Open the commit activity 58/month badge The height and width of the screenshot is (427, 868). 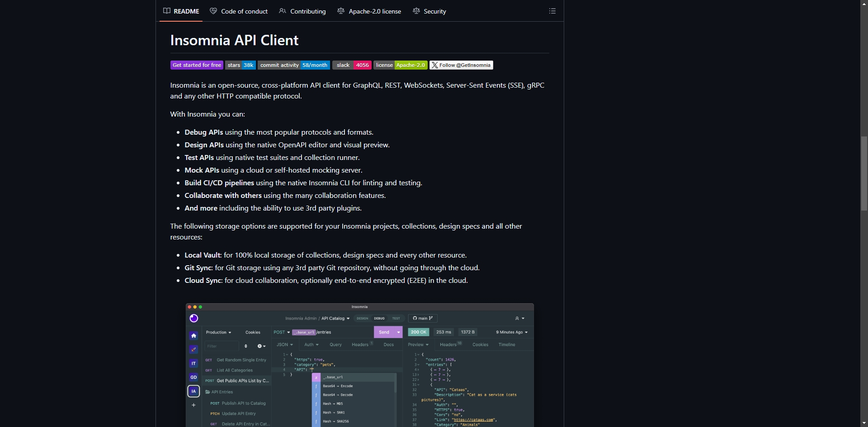[x=294, y=65]
